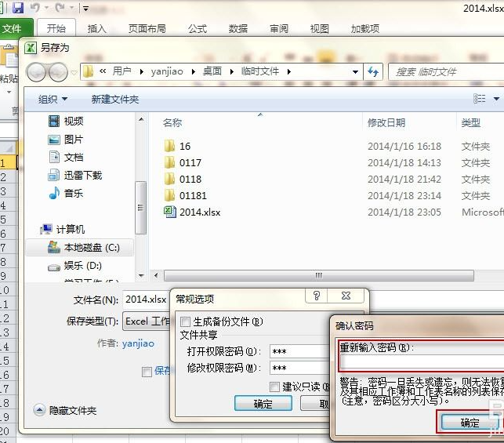The height and width of the screenshot is (443, 504).
Task: Click the save icon in quick access toolbar
Action: point(18,8)
